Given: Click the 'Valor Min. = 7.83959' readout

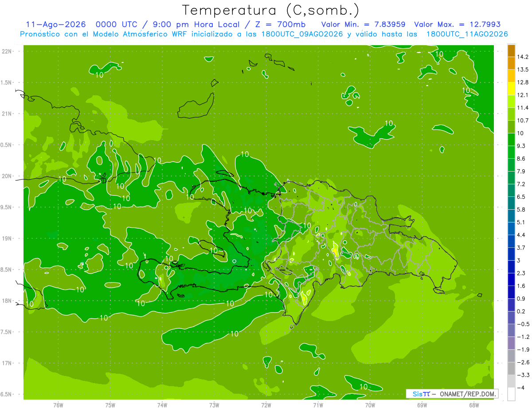Looking at the screenshot, I should 364,24.
